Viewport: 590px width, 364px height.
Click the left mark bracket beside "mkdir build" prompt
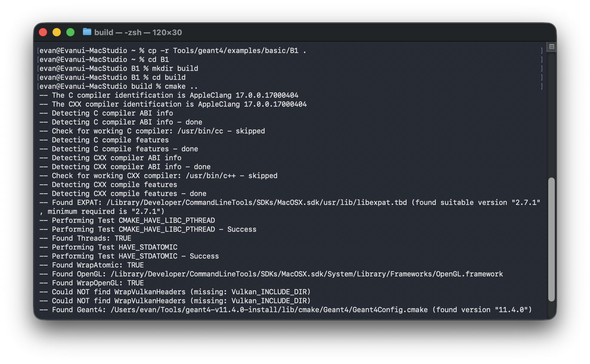tap(38, 69)
